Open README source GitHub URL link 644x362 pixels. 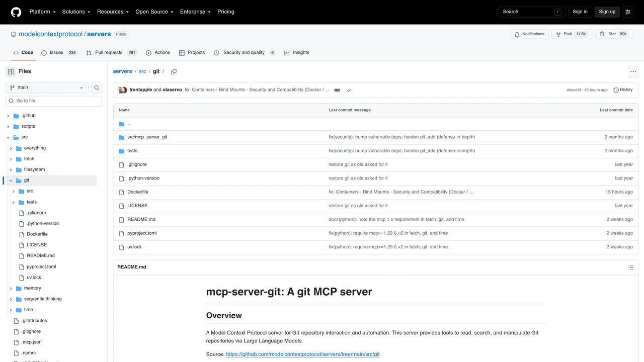point(303,354)
